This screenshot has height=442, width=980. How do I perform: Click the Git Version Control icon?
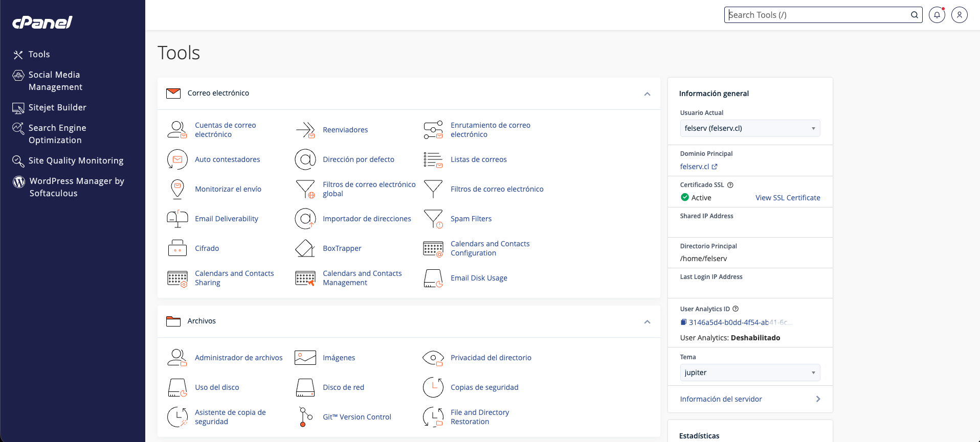tap(305, 417)
